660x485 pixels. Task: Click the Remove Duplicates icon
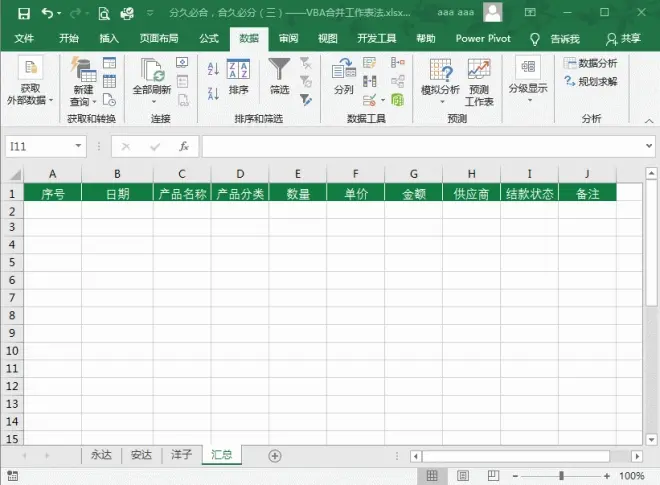[369, 81]
